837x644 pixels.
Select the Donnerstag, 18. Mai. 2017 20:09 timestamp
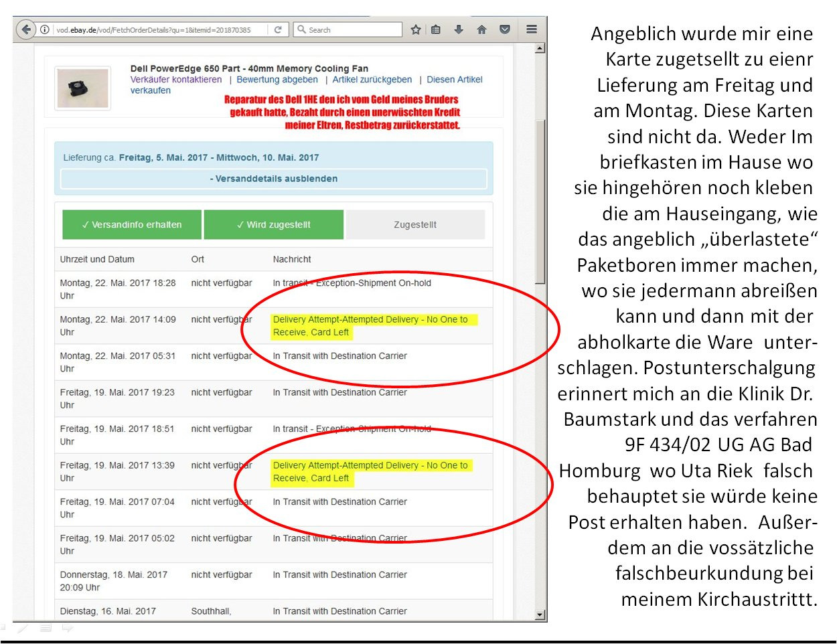coord(114,581)
